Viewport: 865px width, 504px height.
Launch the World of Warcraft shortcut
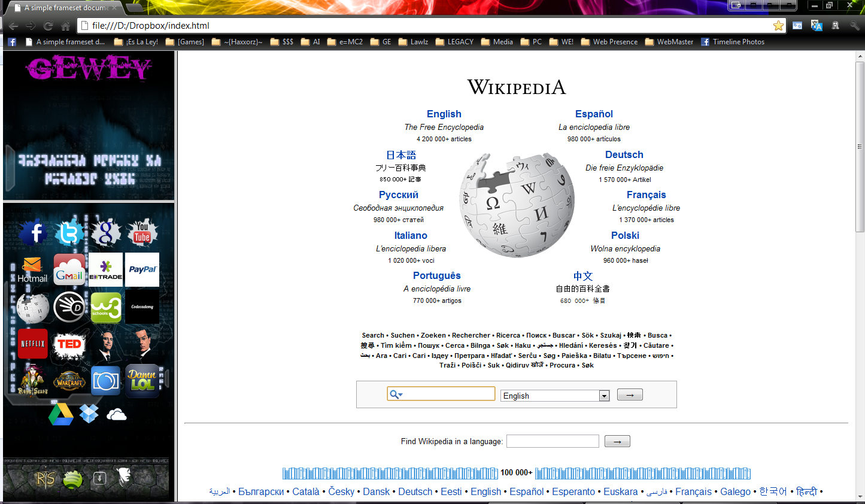pos(69,381)
